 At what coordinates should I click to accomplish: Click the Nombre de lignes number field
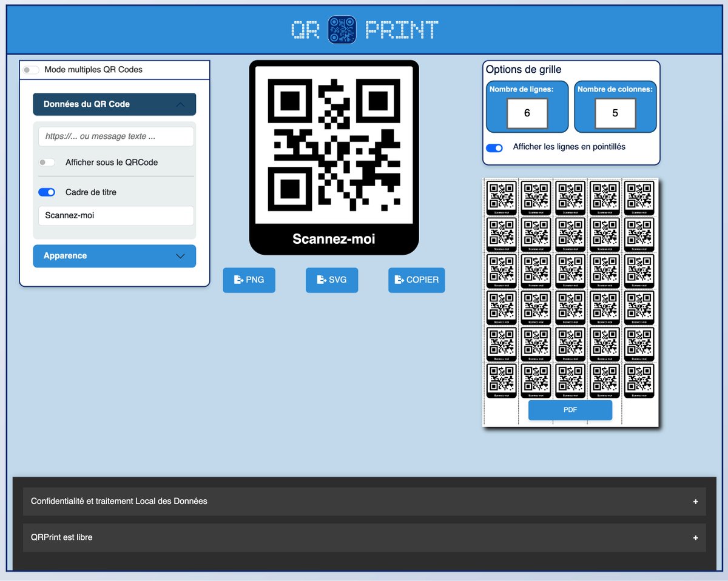pyautogui.click(x=527, y=113)
